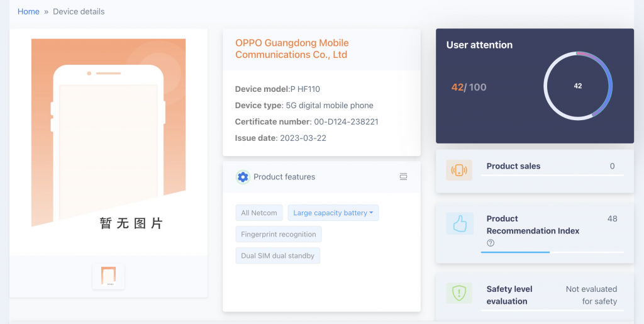Click the vibrating phone icon for Product sales
Viewport: 644px width, 324px height.
tap(459, 170)
